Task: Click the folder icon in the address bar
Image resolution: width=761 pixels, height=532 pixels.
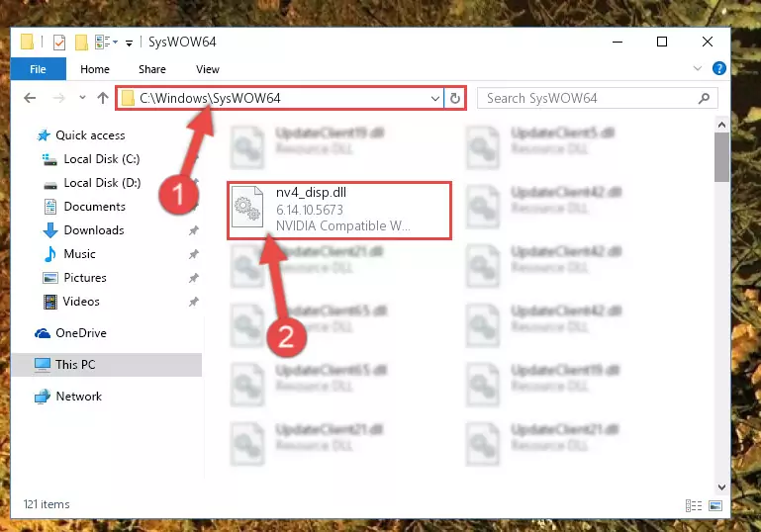Action: click(128, 99)
